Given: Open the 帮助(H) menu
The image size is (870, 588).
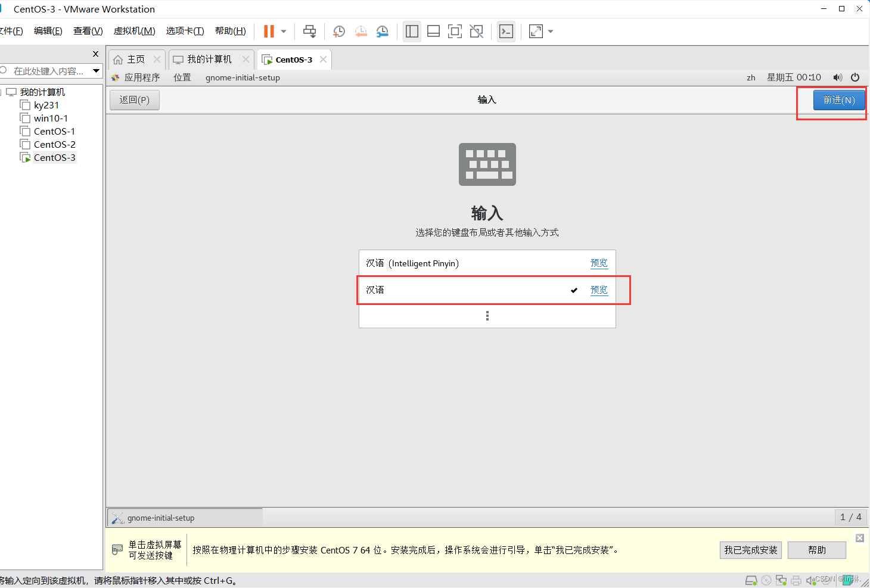Looking at the screenshot, I should (231, 31).
